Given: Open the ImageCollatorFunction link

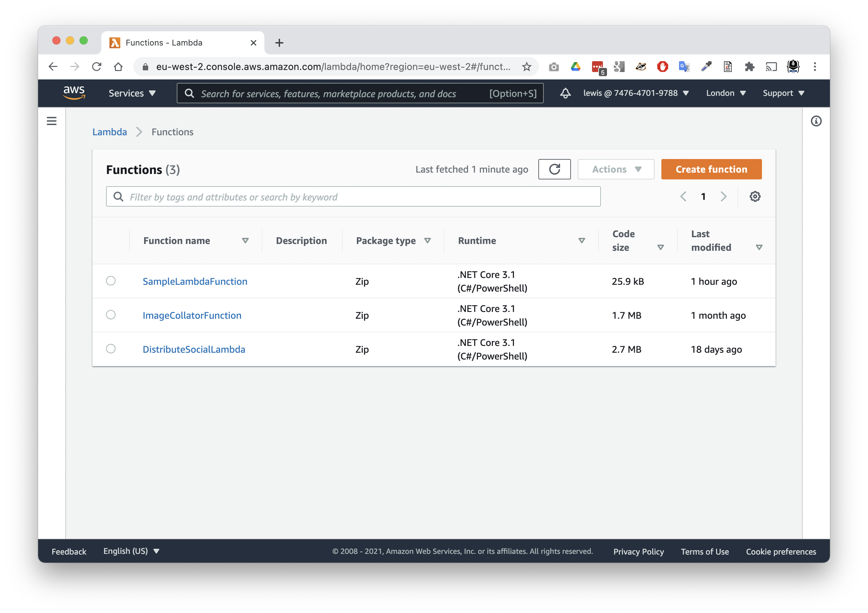Looking at the screenshot, I should pos(192,315).
